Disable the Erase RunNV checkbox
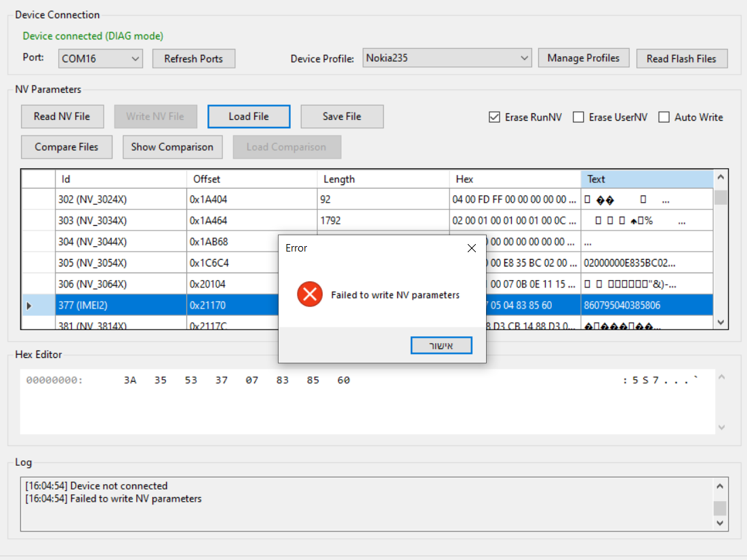 (x=494, y=117)
